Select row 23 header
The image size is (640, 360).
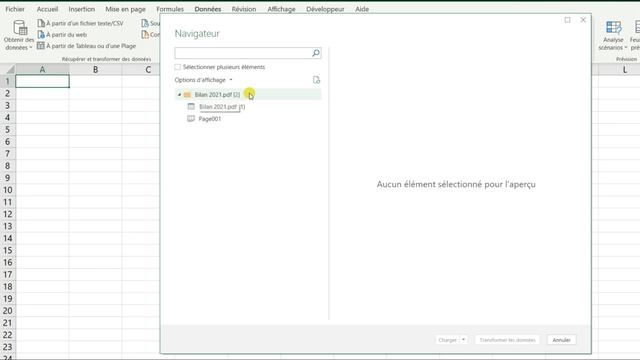tap(7, 347)
